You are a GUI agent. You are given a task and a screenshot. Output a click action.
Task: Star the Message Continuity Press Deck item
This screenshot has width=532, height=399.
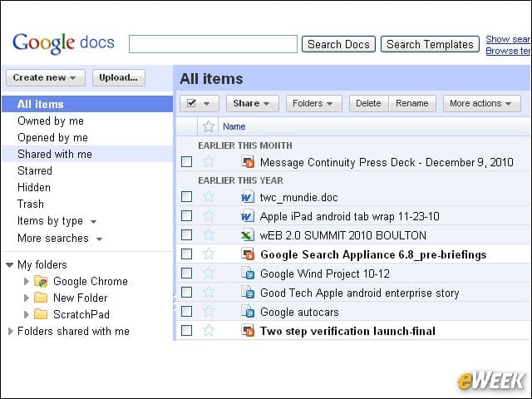tap(209, 162)
